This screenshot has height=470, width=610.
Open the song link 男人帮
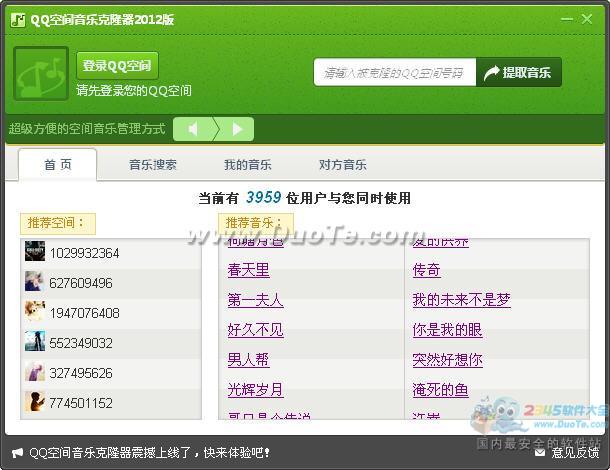(x=249, y=360)
